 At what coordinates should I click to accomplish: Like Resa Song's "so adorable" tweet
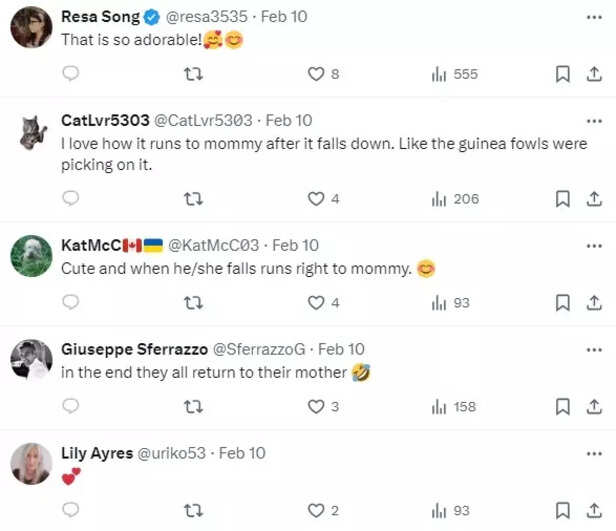point(317,74)
